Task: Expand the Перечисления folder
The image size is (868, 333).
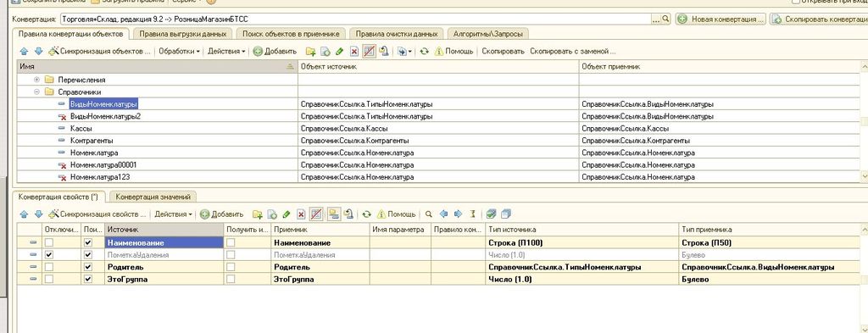Action: (x=36, y=80)
